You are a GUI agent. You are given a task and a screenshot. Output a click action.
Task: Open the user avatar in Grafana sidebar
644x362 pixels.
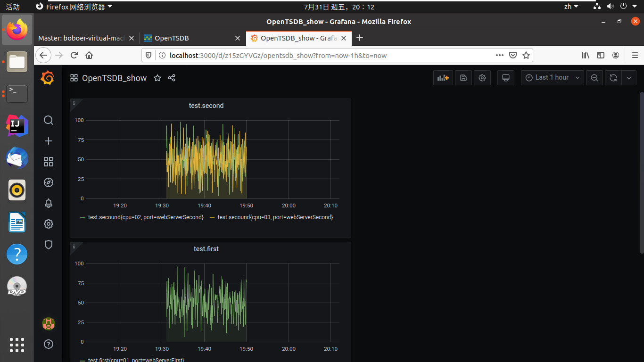[48, 323]
